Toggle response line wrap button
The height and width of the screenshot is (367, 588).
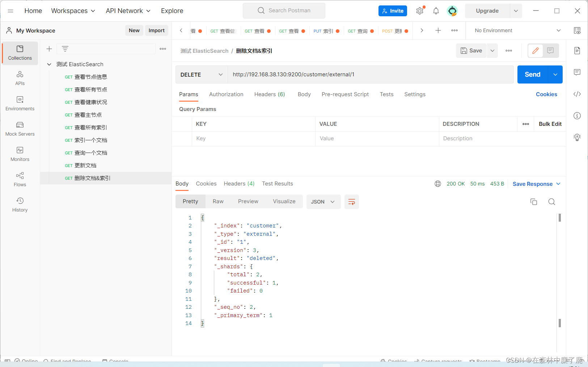(x=351, y=202)
